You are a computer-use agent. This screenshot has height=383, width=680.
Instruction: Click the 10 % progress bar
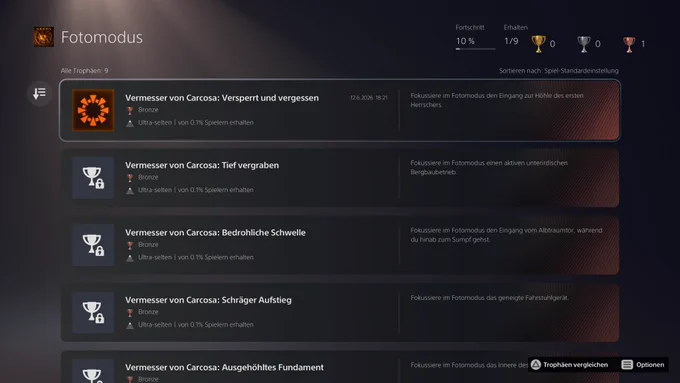click(x=475, y=49)
